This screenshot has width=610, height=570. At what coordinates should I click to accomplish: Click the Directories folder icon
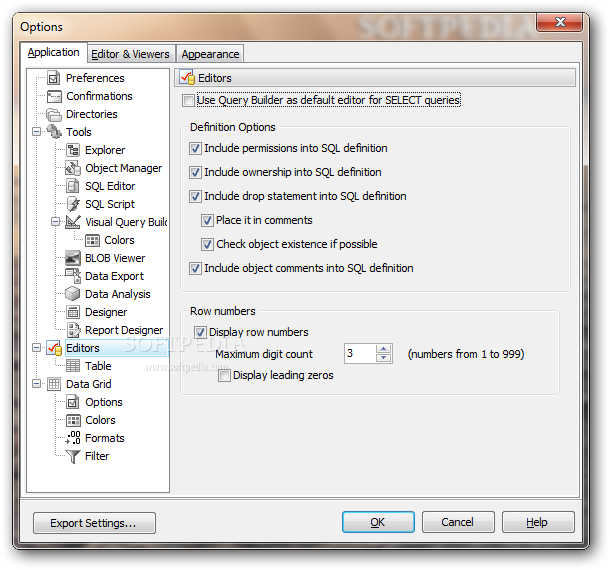(54, 114)
